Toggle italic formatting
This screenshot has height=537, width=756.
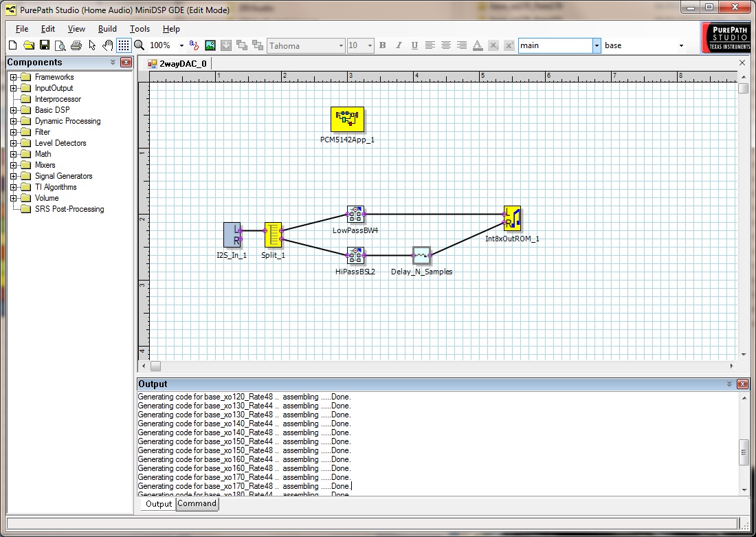pos(398,45)
